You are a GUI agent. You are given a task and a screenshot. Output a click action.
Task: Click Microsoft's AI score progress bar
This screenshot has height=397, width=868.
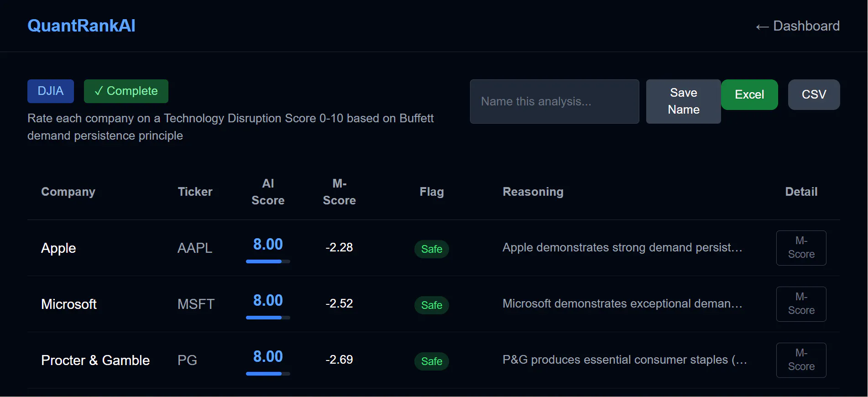click(x=268, y=318)
